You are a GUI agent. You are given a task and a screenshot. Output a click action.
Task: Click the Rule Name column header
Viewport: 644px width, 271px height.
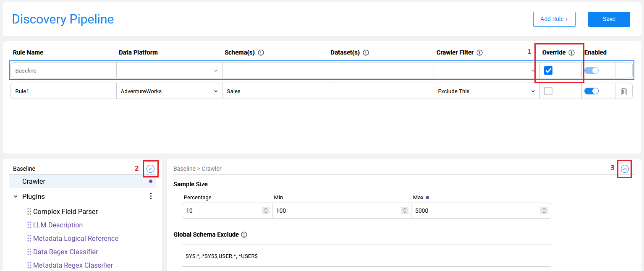coord(28,52)
